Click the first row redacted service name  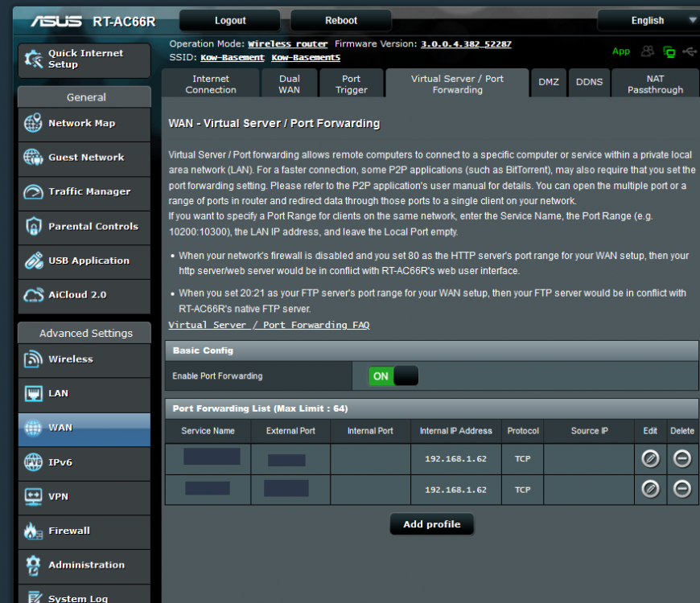coord(212,457)
